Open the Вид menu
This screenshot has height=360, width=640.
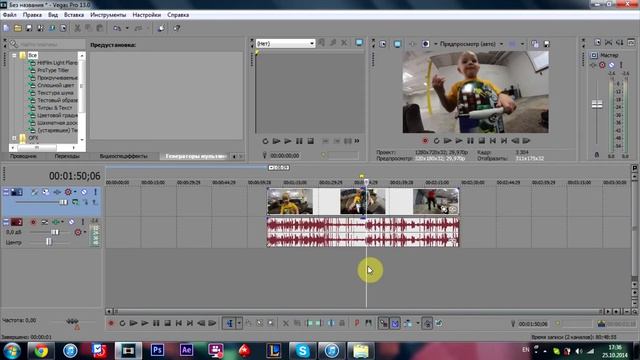coord(53,15)
